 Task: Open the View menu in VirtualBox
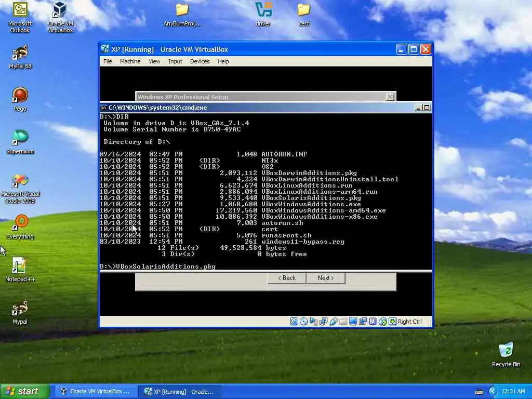pos(154,61)
